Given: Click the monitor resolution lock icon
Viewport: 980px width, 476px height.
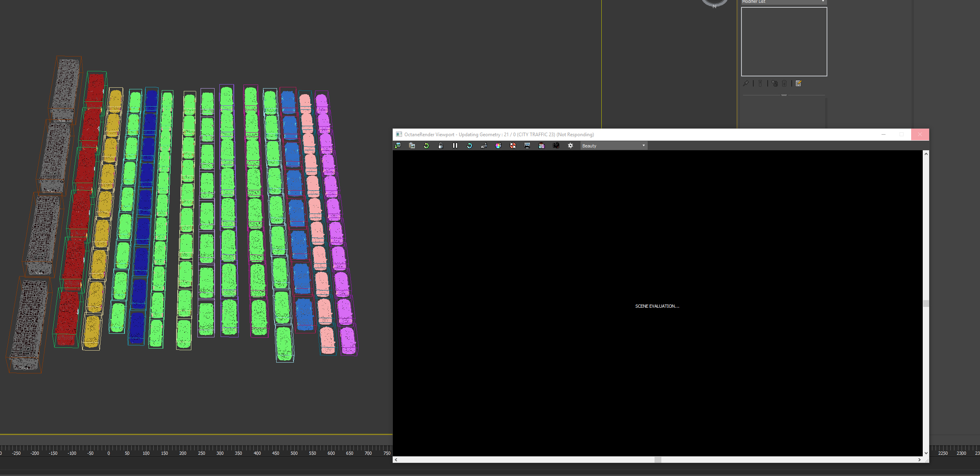Looking at the screenshot, I should click(527, 145).
